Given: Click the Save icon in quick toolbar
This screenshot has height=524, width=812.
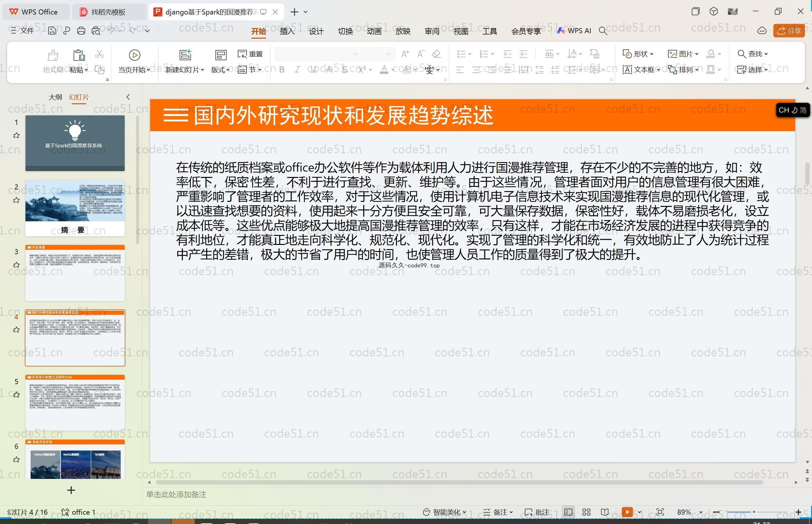Looking at the screenshot, I should [x=52, y=31].
